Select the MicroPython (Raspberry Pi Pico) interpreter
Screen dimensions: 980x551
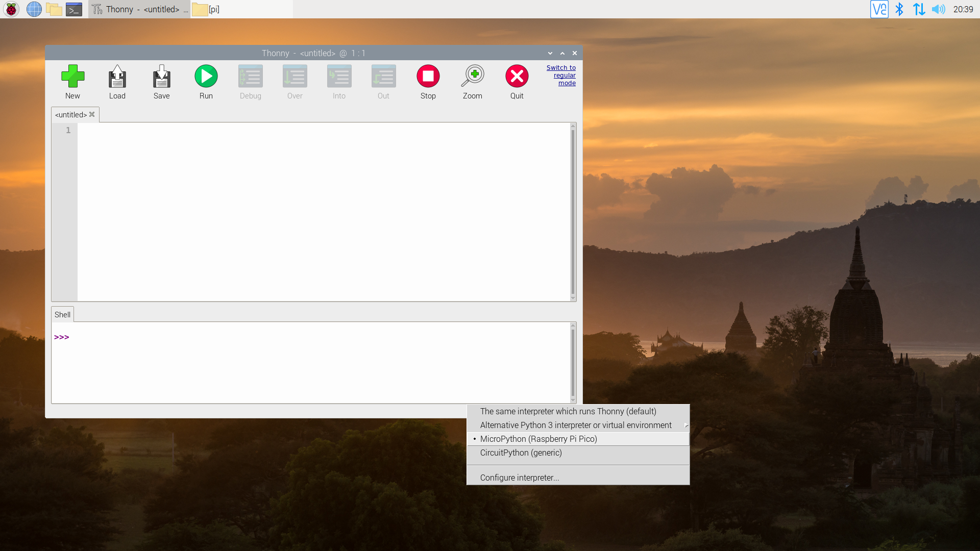pos(538,439)
